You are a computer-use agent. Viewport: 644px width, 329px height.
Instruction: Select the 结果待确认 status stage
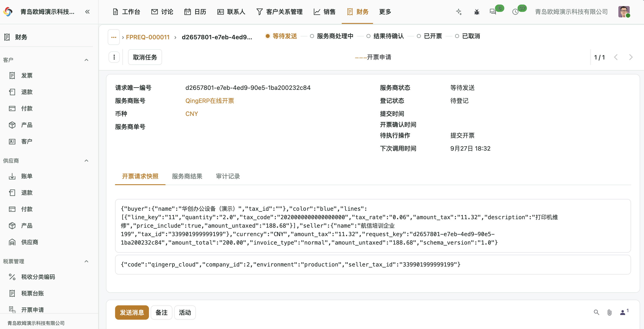point(385,36)
